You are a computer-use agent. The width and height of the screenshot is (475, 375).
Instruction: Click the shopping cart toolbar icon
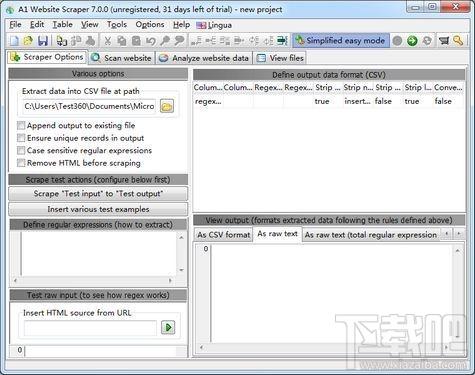[x=444, y=41]
